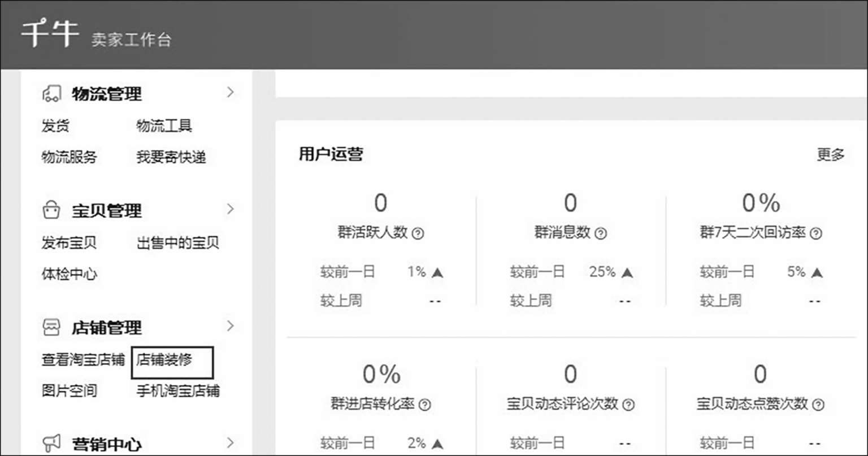The height and width of the screenshot is (456, 868).
Task: Select the 我要寄快递 link
Action: point(171,157)
